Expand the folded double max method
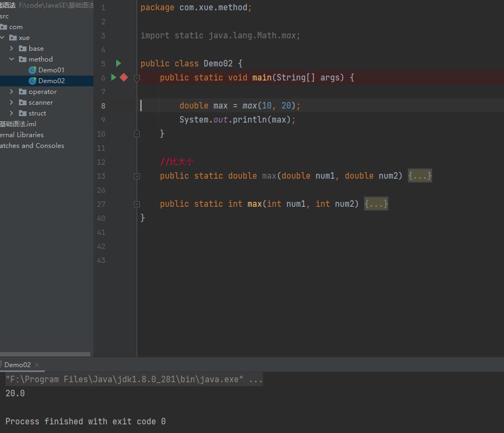This screenshot has width=504, height=433. tap(137, 176)
